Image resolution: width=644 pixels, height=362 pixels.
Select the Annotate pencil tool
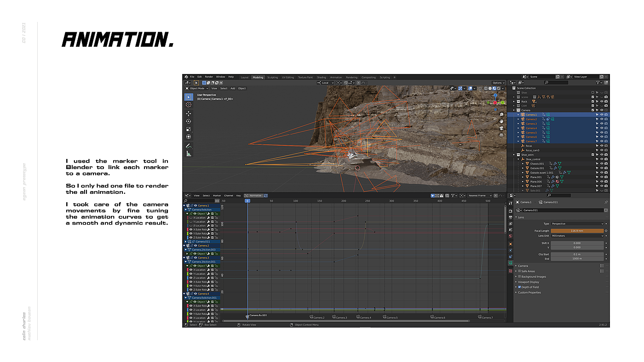pos(189,146)
